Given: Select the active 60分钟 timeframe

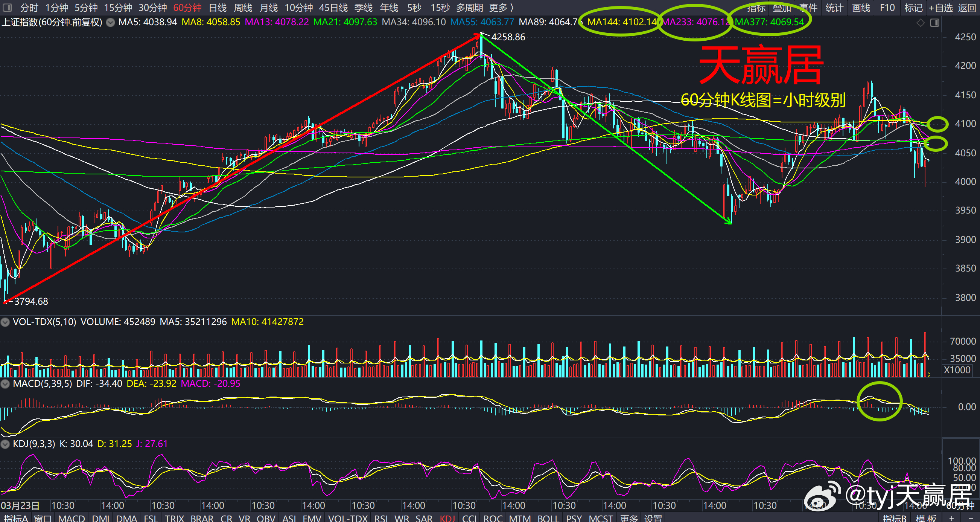Looking at the screenshot, I should pos(187,8).
